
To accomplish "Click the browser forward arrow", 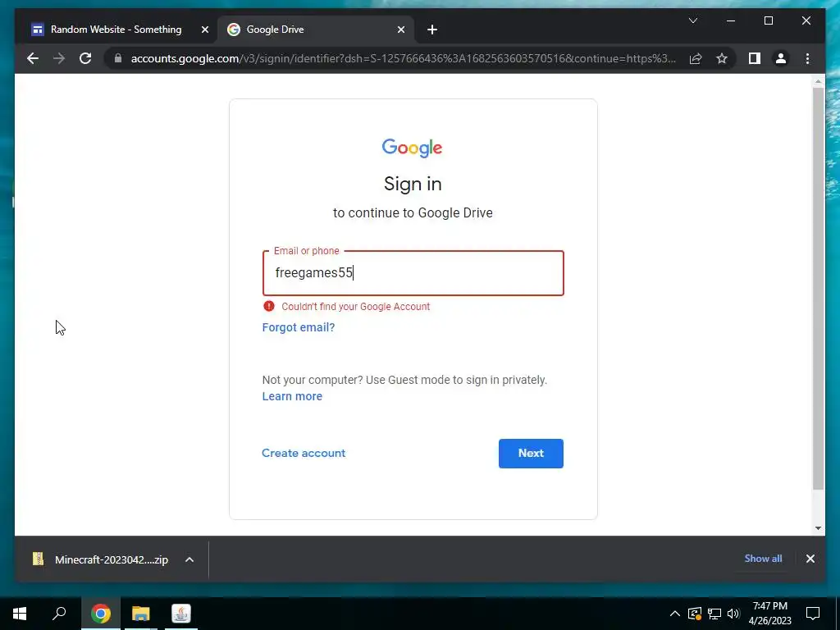I will click(x=59, y=58).
